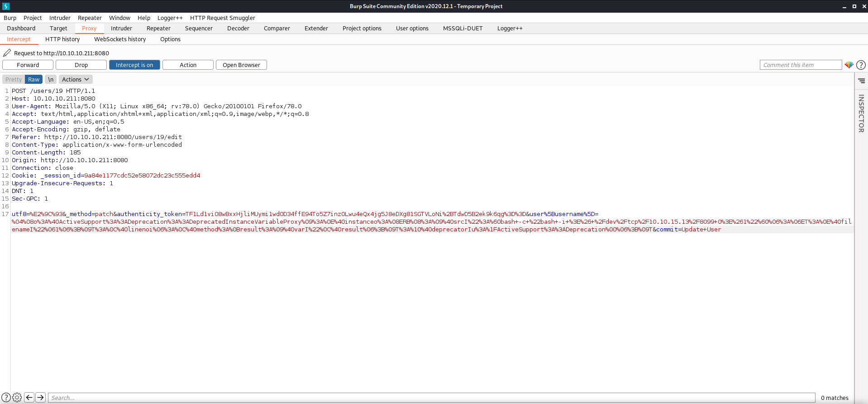
Task: Open the Logger++ menu in menu bar
Action: tap(170, 18)
